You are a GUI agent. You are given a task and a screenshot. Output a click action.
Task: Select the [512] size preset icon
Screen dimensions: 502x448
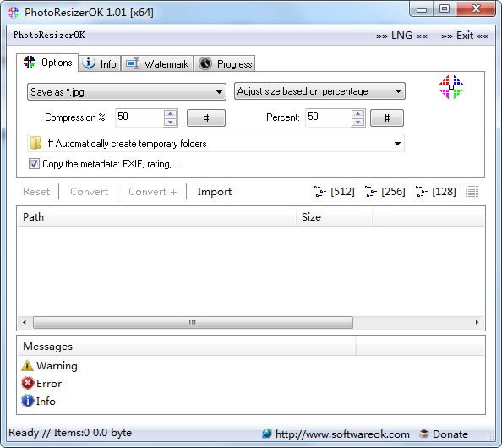(x=319, y=192)
